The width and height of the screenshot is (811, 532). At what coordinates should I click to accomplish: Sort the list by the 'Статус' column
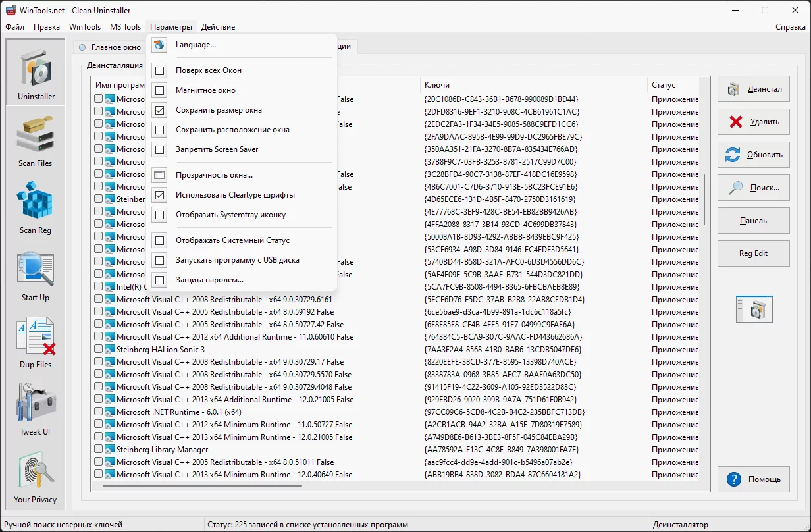coord(673,85)
